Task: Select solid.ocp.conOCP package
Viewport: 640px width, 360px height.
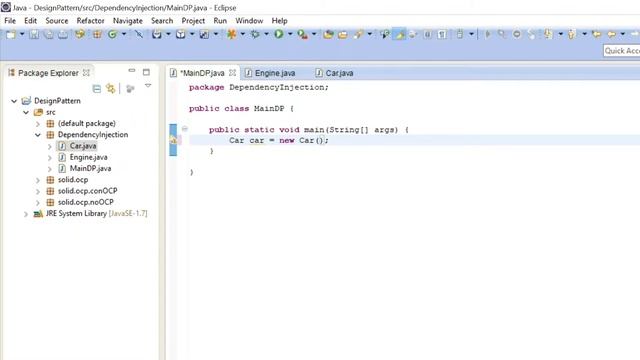Action: pyautogui.click(x=87, y=191)
